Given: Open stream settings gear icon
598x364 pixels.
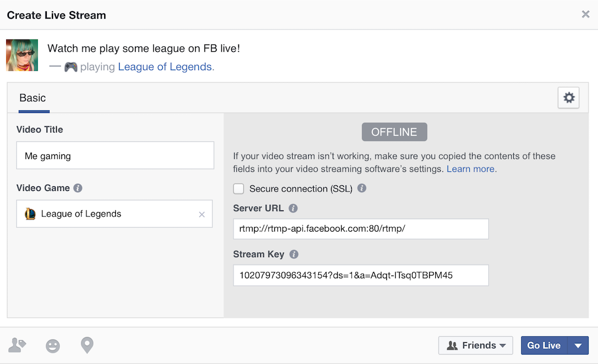Looking at the screenshot, I should click(568, 98).
